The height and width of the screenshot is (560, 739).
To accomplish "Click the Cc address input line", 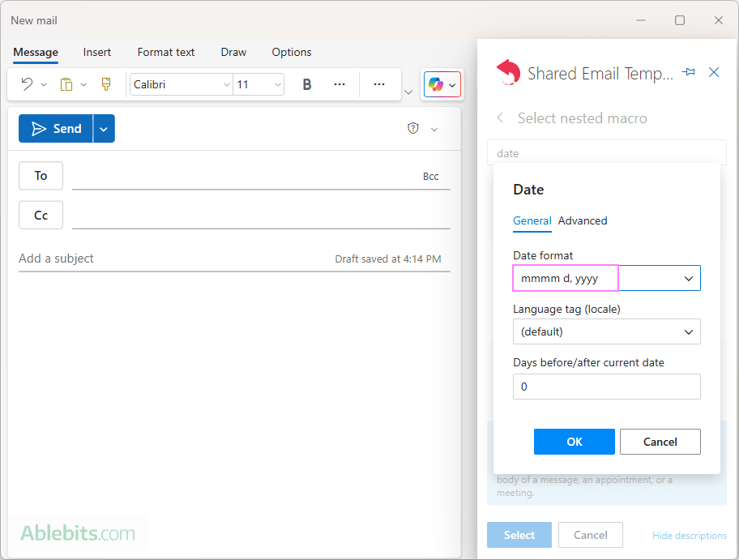I will [x=261, y=216].
